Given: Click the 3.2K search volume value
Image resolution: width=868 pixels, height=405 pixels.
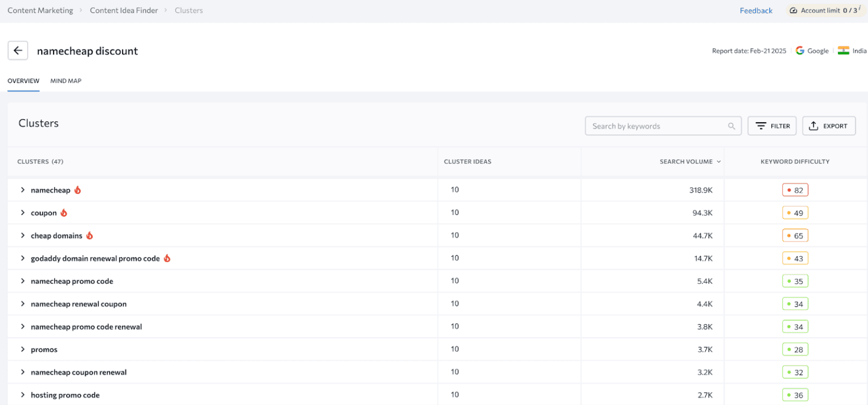Looking at the screenshot, I should [x=705, y=372].
